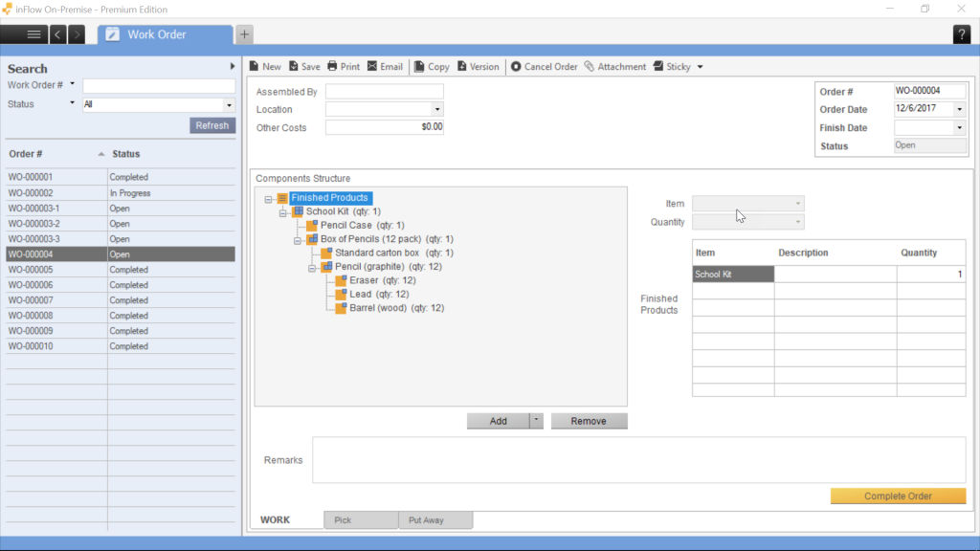Select work order WO-000007

120,299
